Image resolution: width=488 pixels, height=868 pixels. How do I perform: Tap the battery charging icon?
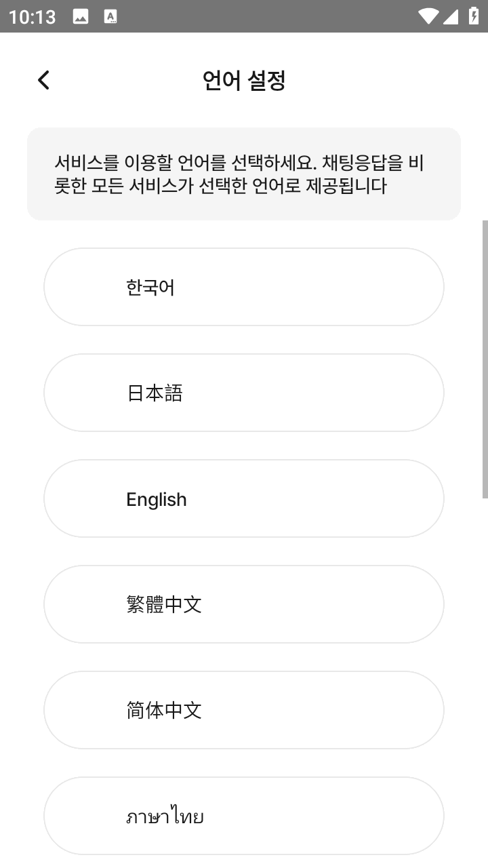tap(473, 17)
